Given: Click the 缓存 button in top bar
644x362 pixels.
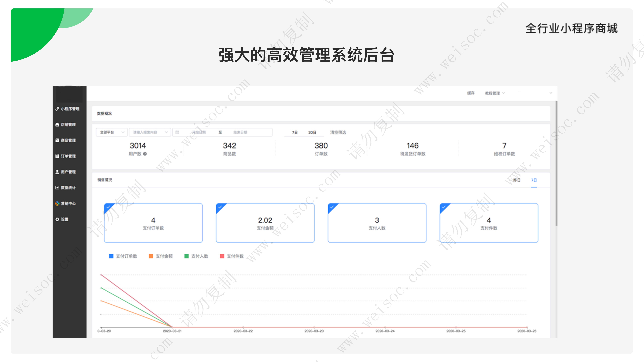Looking at the screenshot, I should [470, 93].
